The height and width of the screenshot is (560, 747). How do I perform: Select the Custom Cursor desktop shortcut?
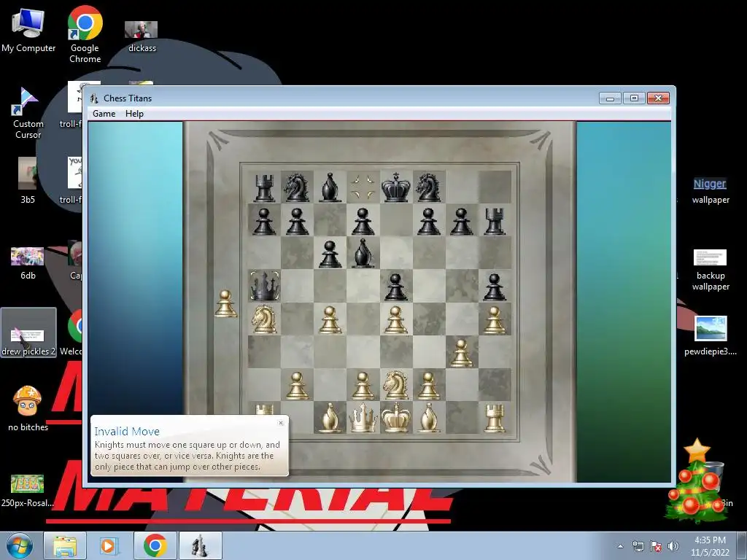[28, 113]
